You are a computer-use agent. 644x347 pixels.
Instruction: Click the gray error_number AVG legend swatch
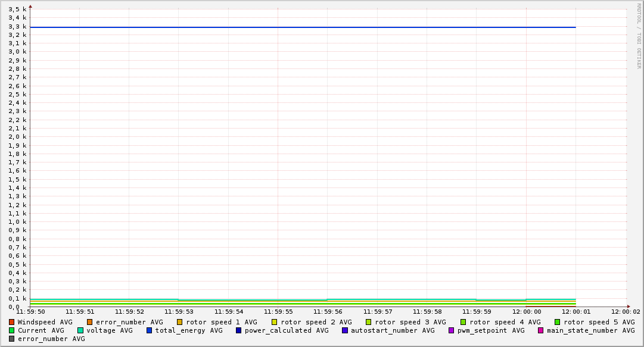[11, 339]
